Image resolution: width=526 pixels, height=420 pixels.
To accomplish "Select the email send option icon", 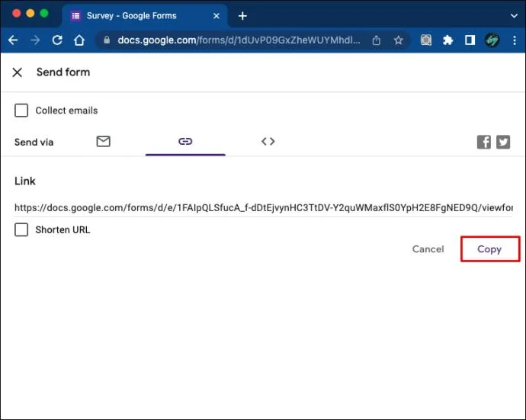I will pos(104,142).
